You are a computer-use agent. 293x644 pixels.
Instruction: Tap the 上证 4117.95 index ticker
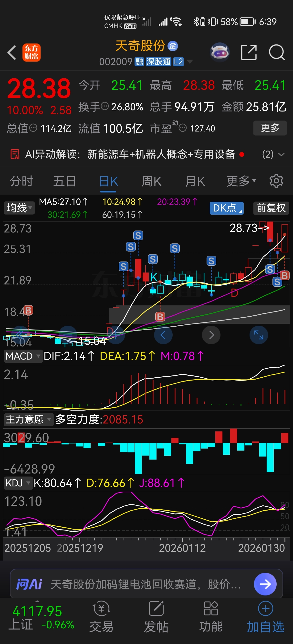[x=42, y=617]
